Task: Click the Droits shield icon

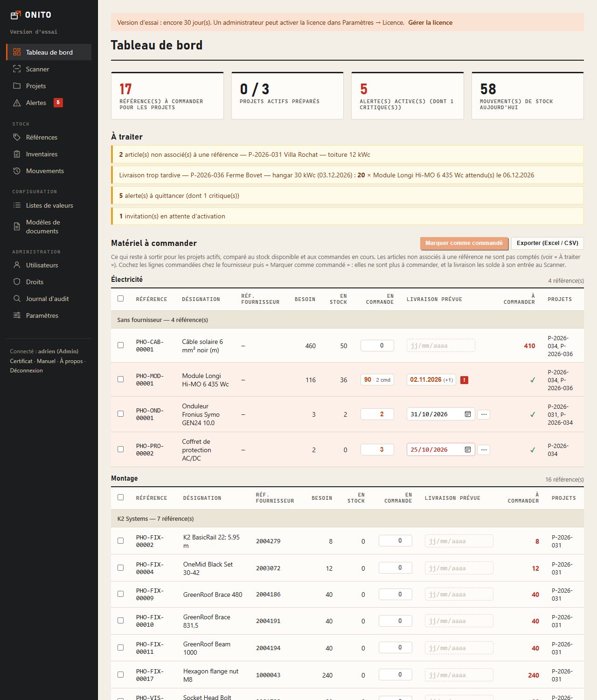Action: click(x=17, y=282)
